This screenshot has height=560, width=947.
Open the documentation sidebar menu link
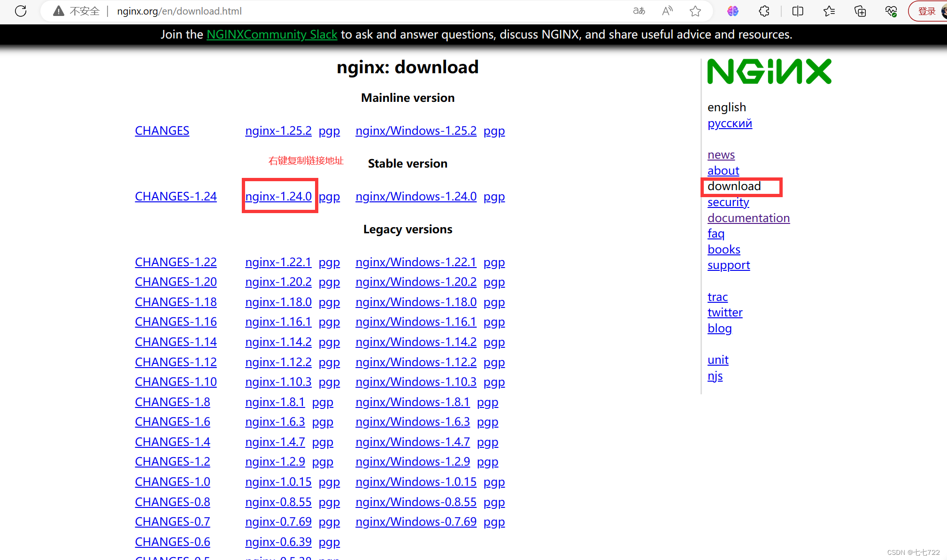pos(748,218)
